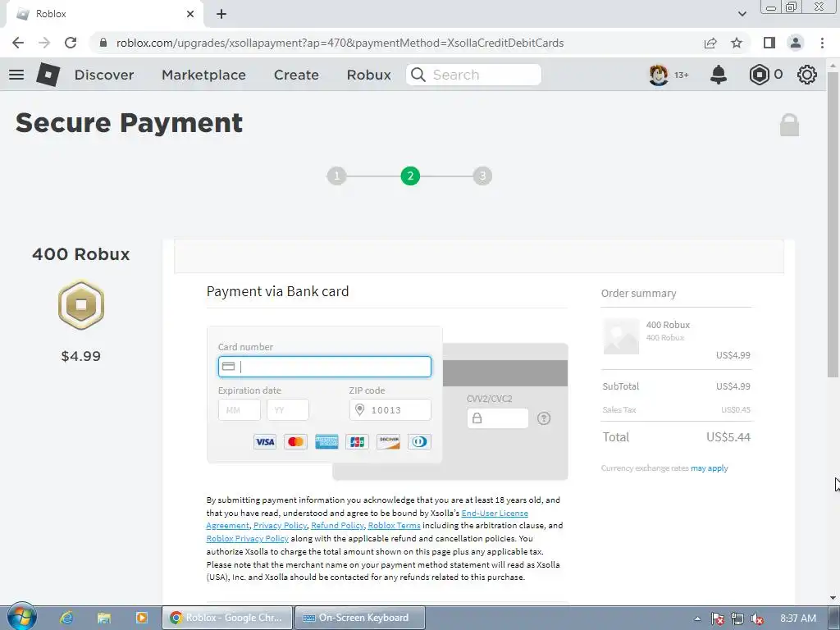The image size is (840, 630).
Task: Click step 2 green progress circle
Action: 410,176
